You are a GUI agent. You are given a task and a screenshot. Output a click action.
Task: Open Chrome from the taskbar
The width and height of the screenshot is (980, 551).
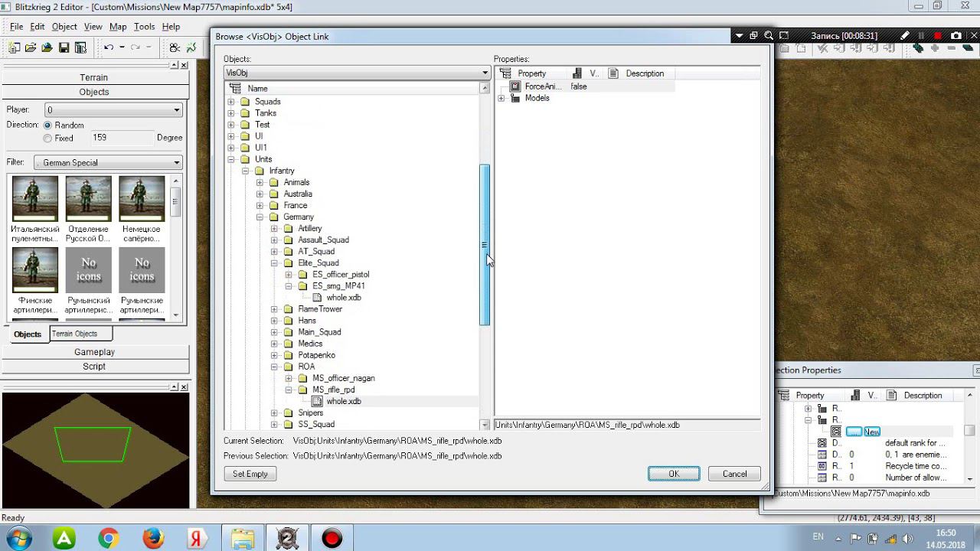coord(108,539)
